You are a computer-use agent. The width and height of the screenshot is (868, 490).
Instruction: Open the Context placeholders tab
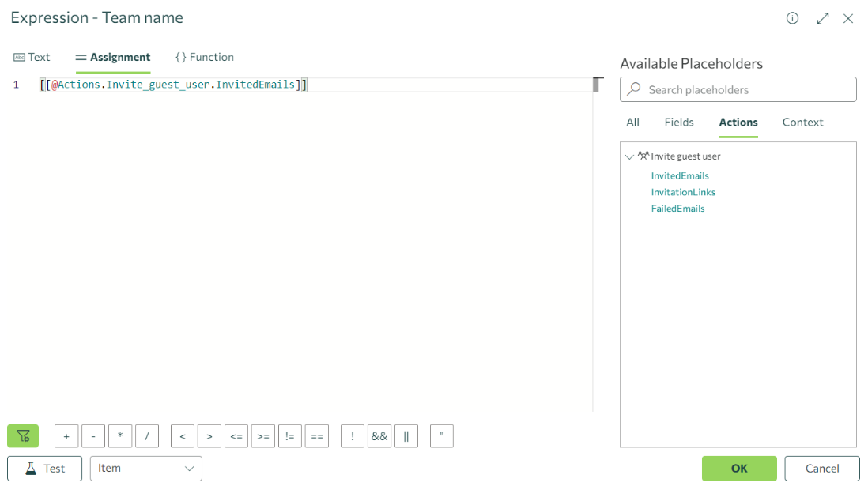[802, 122]
